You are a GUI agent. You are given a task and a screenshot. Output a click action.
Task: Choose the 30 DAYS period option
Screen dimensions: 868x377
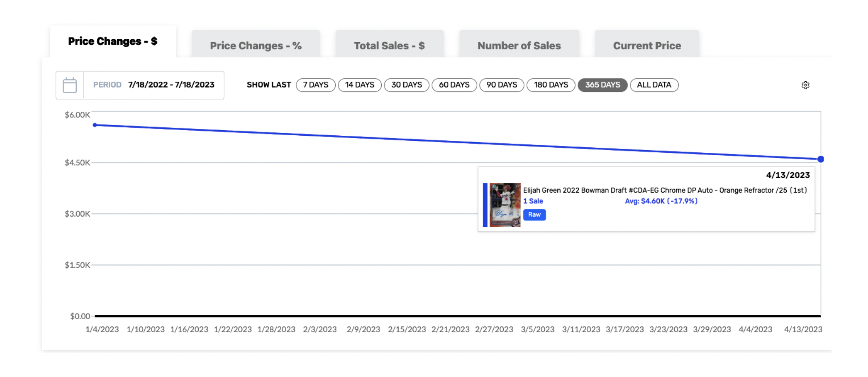tap(407, 85)
